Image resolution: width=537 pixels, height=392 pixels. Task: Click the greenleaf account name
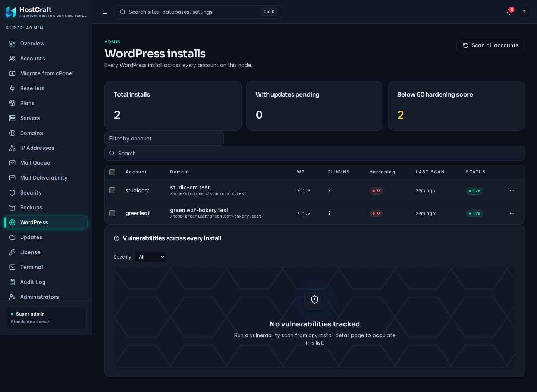pyautogui.click(x=138, y=213)
